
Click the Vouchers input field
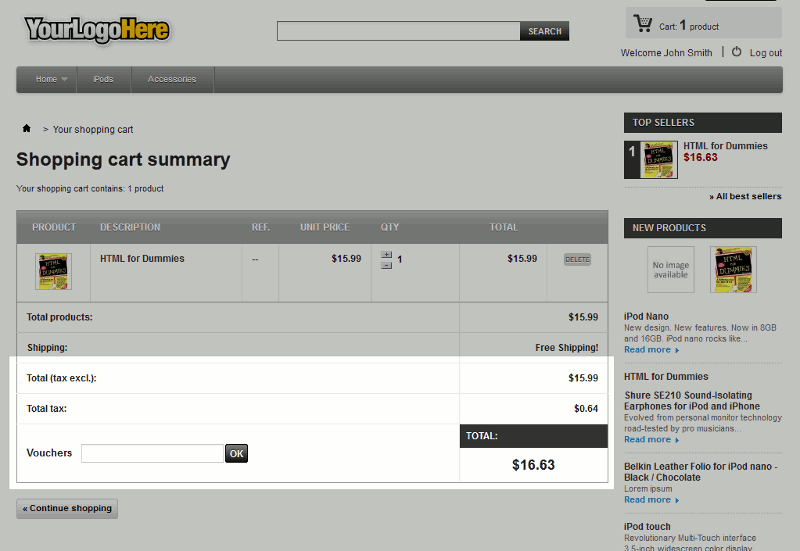click(x=152, y=454)
